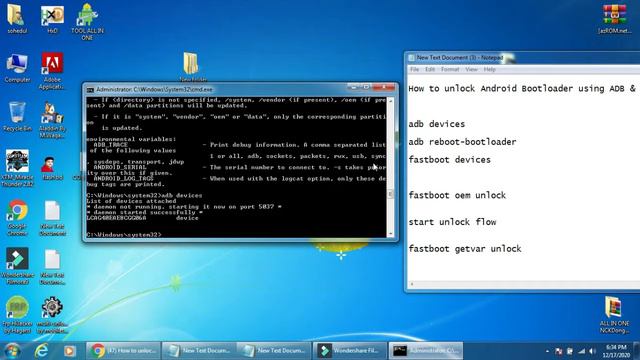
Task: Open the gear-shaped tool shortcut
Action: [x=52, y=315]
